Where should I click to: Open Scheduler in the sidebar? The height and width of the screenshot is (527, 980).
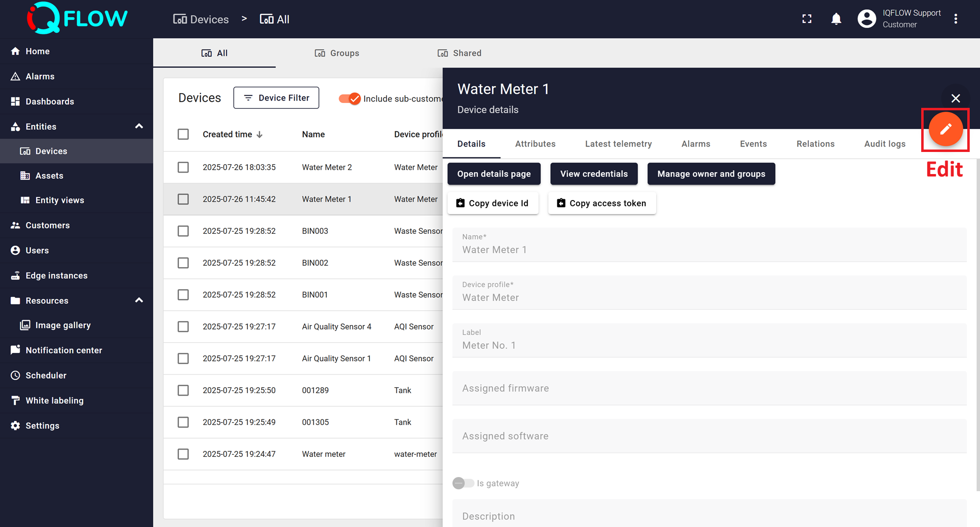(46, 376)
